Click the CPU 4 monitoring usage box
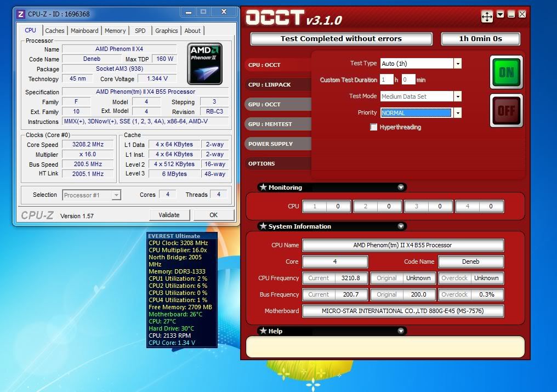The image size is (557, 392). (x=480, y=206)
